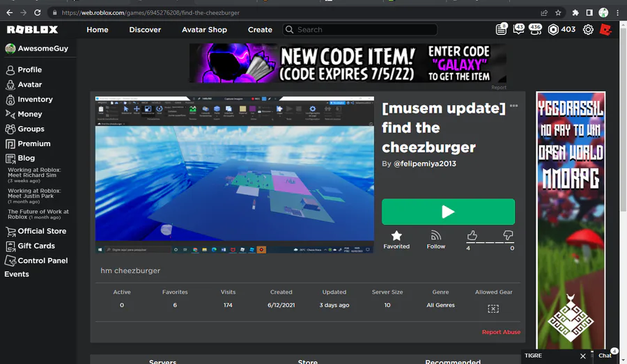
Task: Open blog post Meet Justin Park
Action: pos(34,196)
